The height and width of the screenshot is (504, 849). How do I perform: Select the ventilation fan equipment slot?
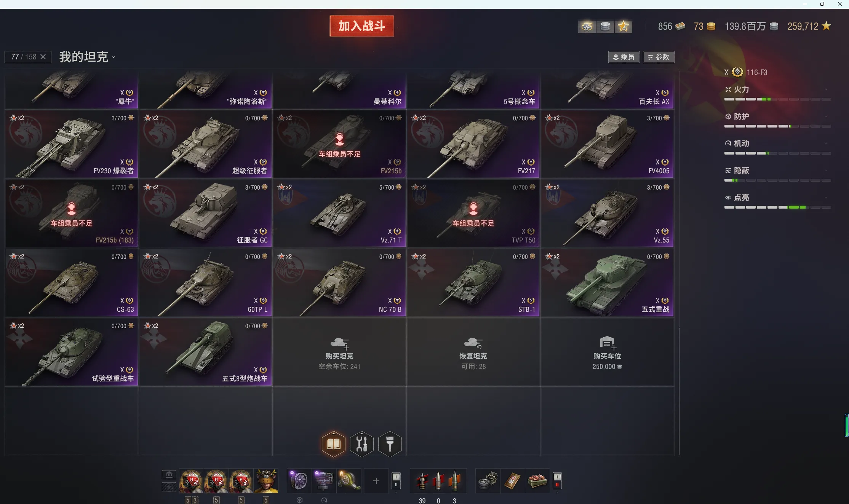299,480
